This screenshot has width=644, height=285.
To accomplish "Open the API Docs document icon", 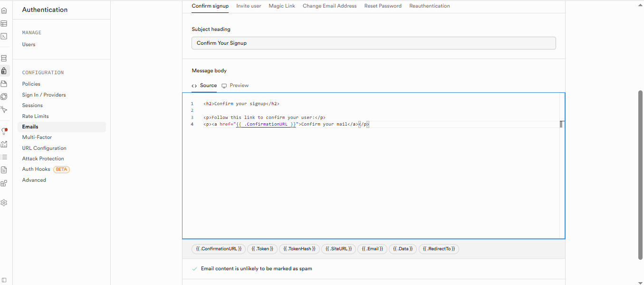I will [x=4, y=170].
